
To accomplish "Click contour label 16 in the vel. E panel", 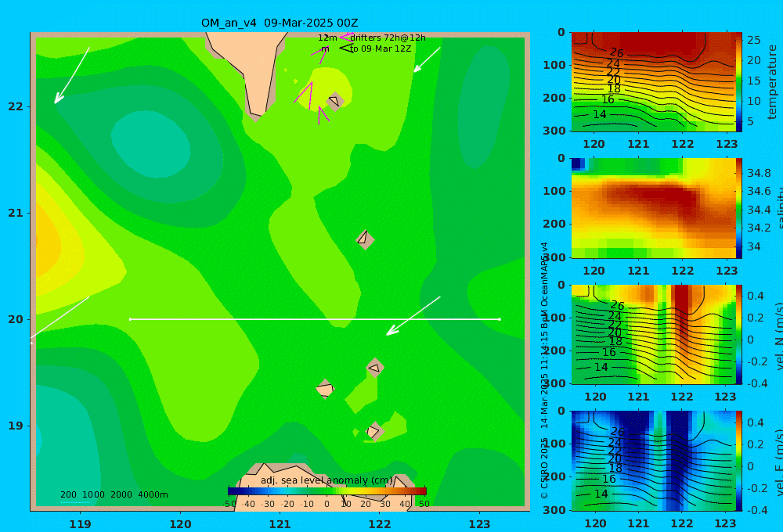I will [608, 479].
